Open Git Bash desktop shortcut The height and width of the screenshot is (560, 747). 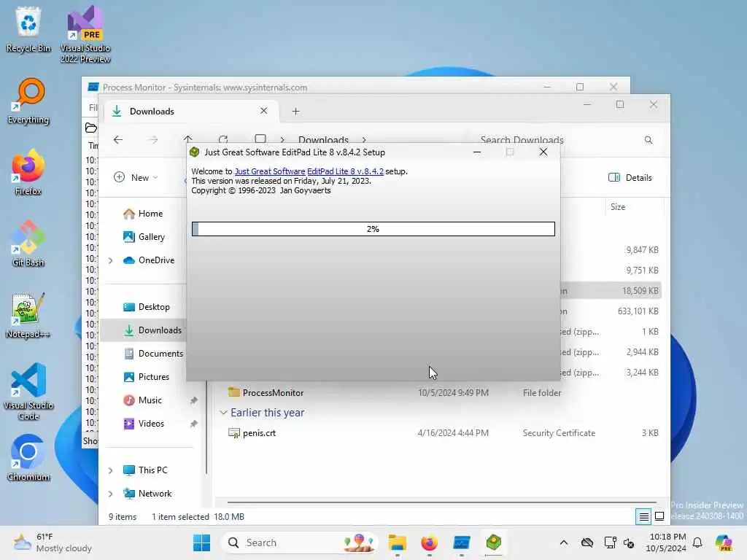pos(28,244)
